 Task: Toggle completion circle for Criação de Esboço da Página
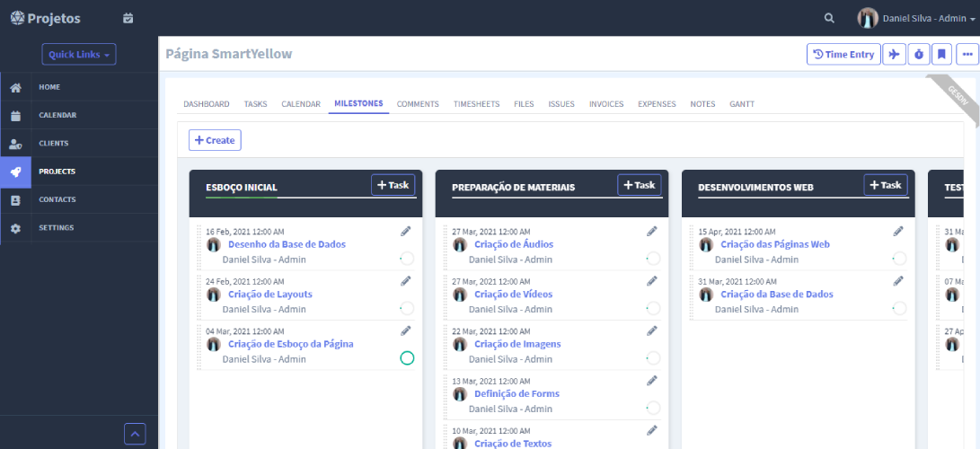point(407,358)
